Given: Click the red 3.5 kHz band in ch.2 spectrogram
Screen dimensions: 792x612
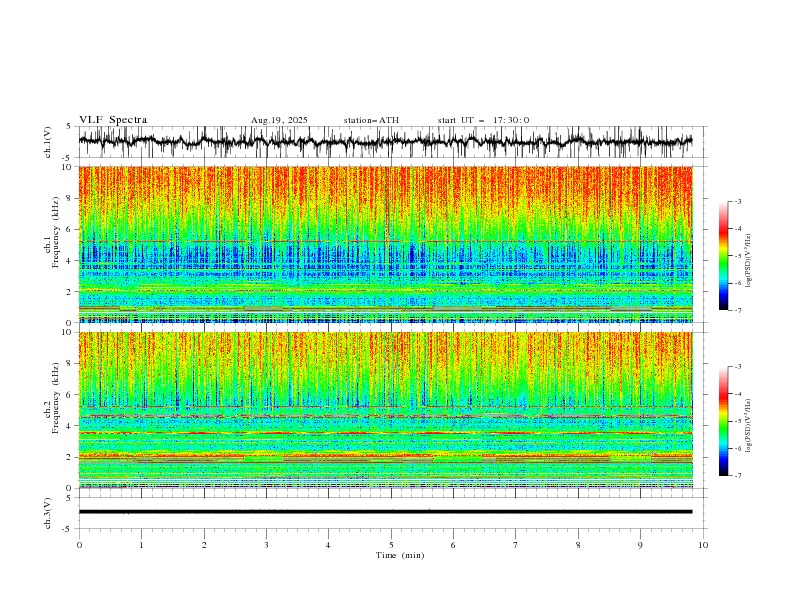Looking at the screenshot, I should [385, 433].
